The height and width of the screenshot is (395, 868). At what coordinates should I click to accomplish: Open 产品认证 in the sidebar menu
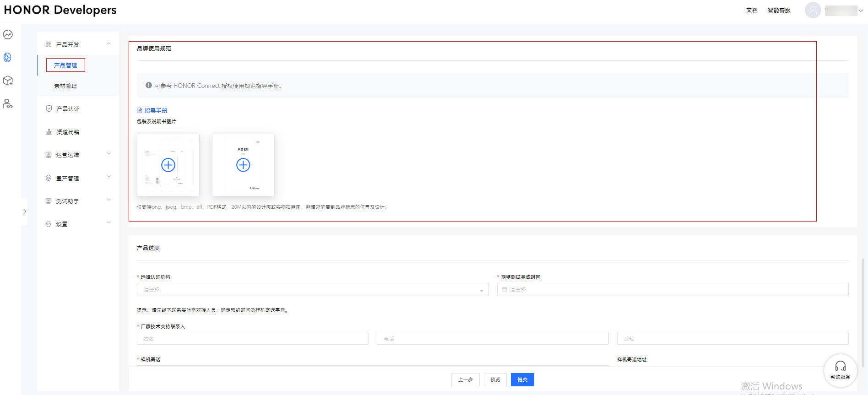[68, 109]
